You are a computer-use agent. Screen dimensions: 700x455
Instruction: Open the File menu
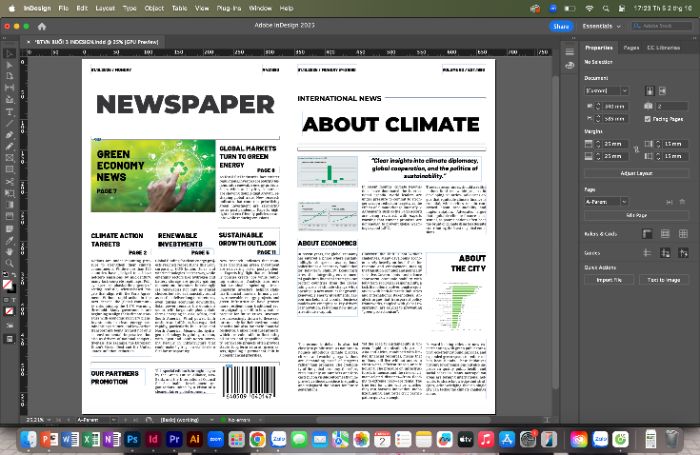[63, 8]
